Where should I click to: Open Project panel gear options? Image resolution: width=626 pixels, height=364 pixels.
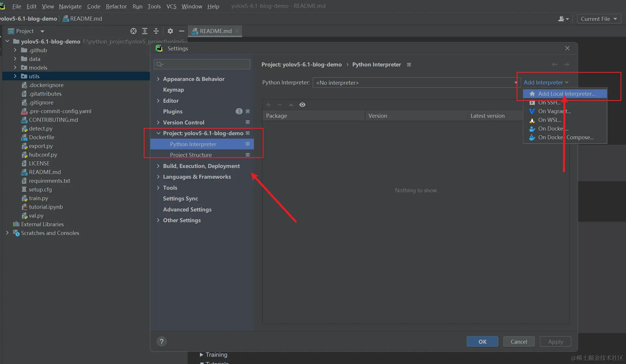tap(170, 31)
